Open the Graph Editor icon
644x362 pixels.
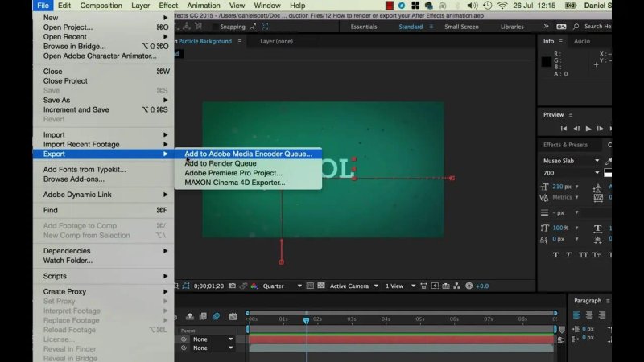click(x=233, y=316)
